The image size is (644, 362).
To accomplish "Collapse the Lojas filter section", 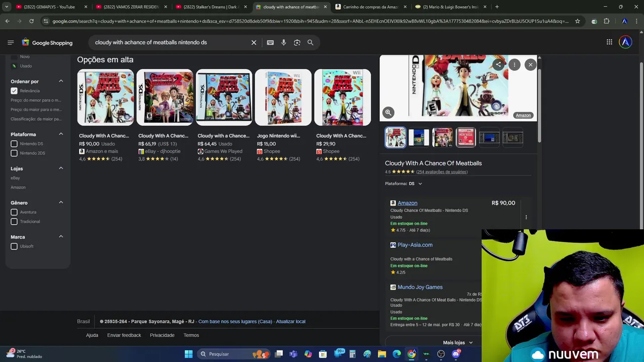I will coord(61,168).
